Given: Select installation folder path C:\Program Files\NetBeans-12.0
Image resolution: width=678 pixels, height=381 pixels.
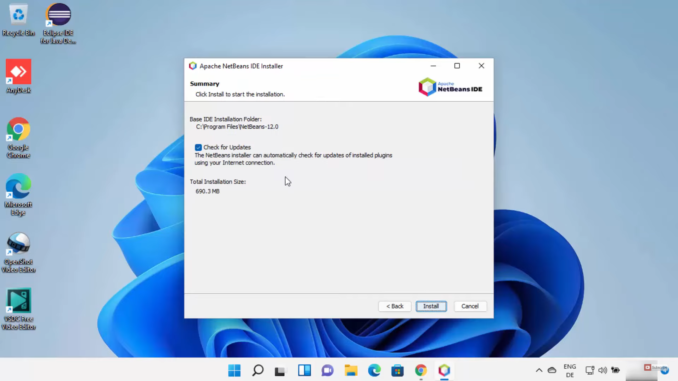Looking at the screenshot, I should pyautogui.click(x=237, y=127).
